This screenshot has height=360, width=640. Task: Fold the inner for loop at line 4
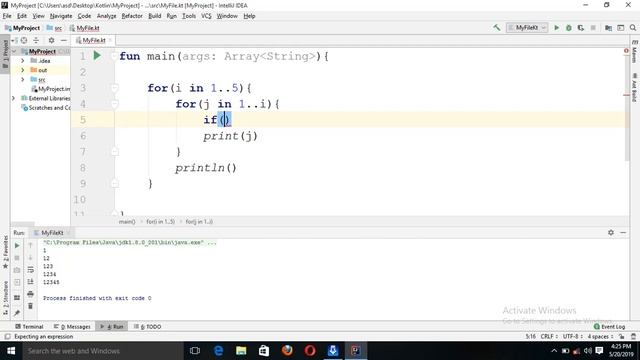(115, 104)
